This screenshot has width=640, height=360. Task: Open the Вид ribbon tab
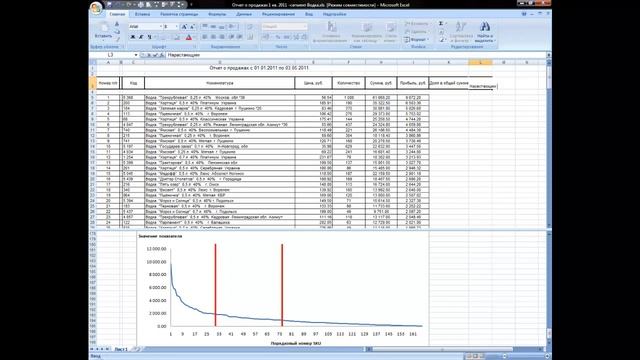coord(309,14)
